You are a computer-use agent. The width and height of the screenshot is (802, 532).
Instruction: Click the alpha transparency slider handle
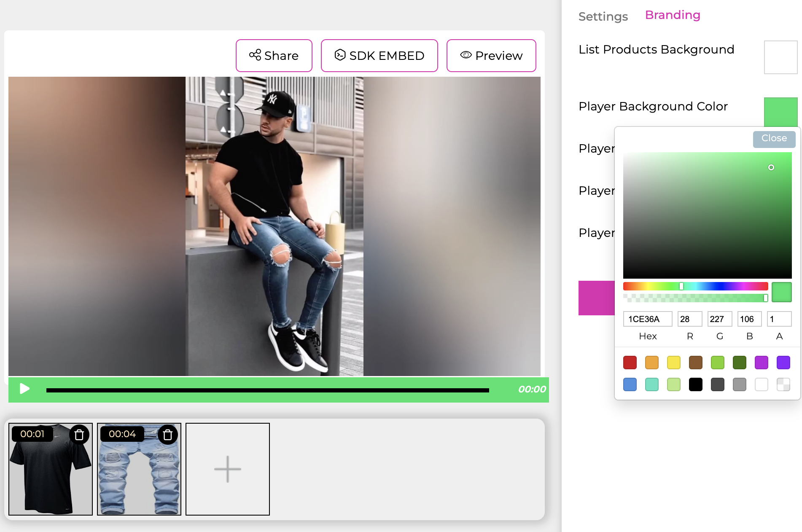(x=765, y=298)
